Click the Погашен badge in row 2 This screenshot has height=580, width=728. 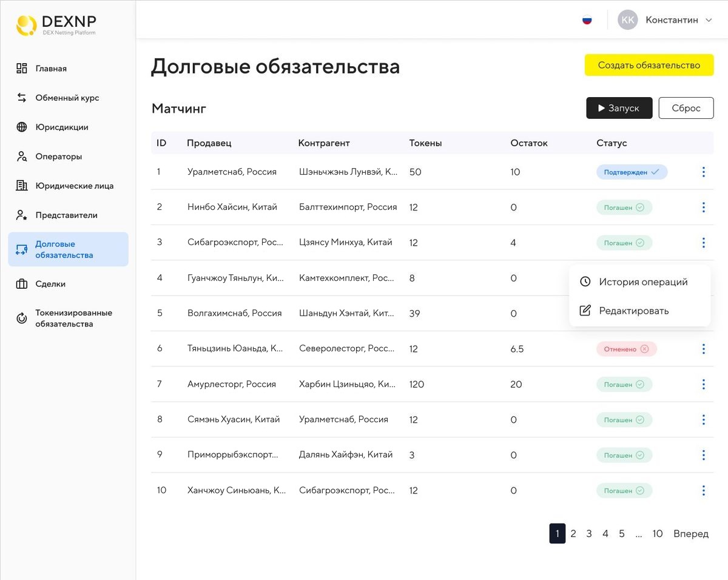pos(624,207)
